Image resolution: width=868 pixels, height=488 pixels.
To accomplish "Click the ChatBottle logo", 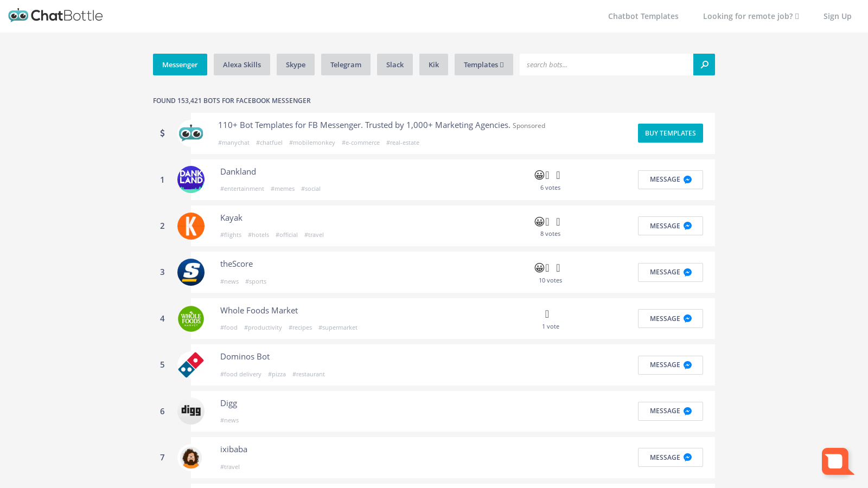I will pyautogui.click(x=55, y=15).
